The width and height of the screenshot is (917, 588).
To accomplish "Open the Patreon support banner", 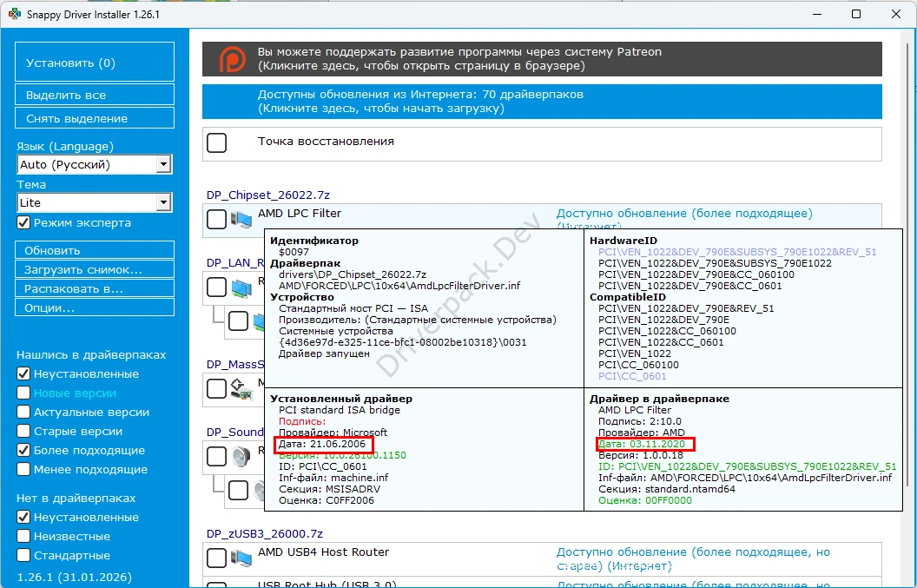I will click(542, 59).
